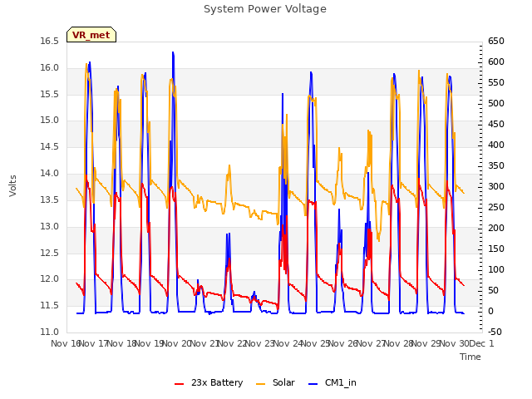The width and height of the screenshot is (532, 399).
Task: Click the -50 right axis tick label
Action: 495,332
